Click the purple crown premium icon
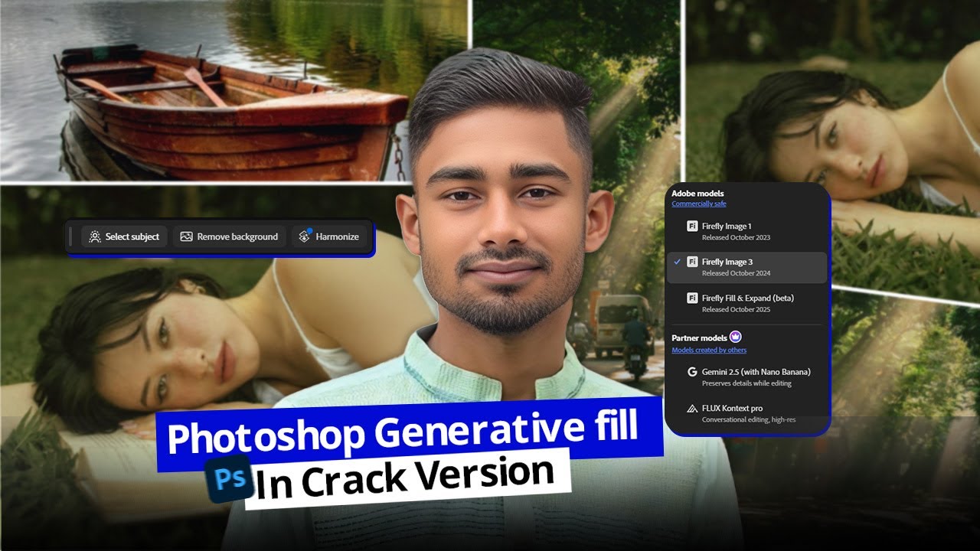The width and height of the screenshot is (980, 551). [x=736, y=337]
